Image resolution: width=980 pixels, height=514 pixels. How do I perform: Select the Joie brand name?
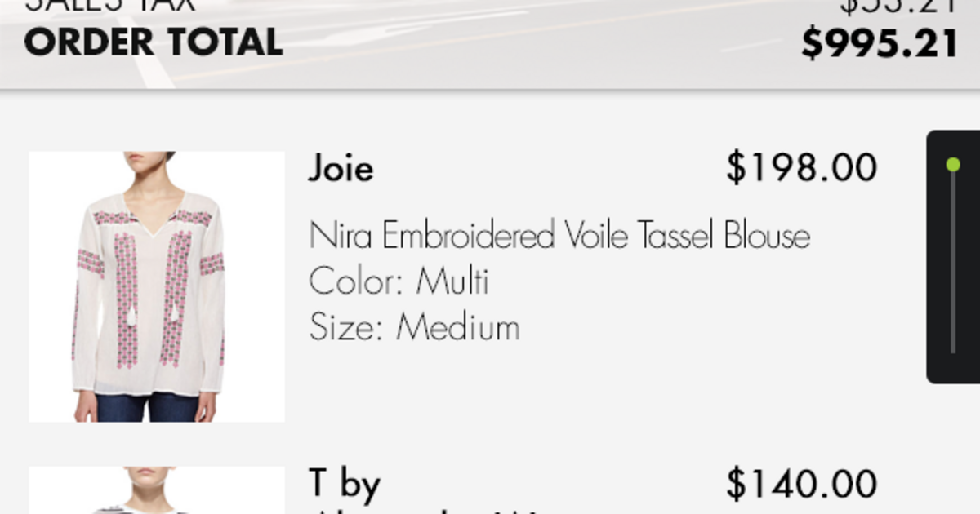[x=341, y=169]
